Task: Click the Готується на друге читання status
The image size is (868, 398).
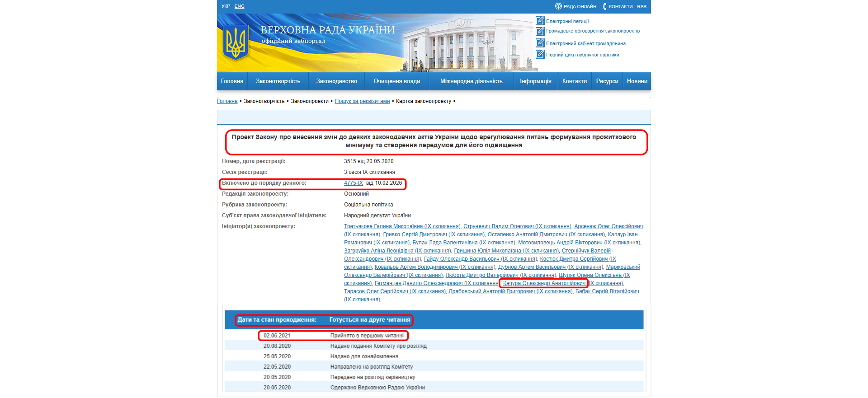Action: click(370, 320)
